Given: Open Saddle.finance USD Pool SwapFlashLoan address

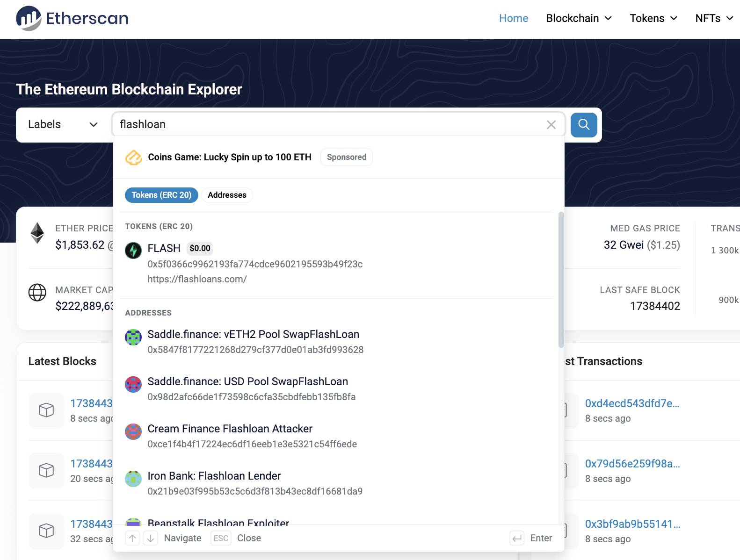Looking at the screenshot, I should [x=336, y=389].
